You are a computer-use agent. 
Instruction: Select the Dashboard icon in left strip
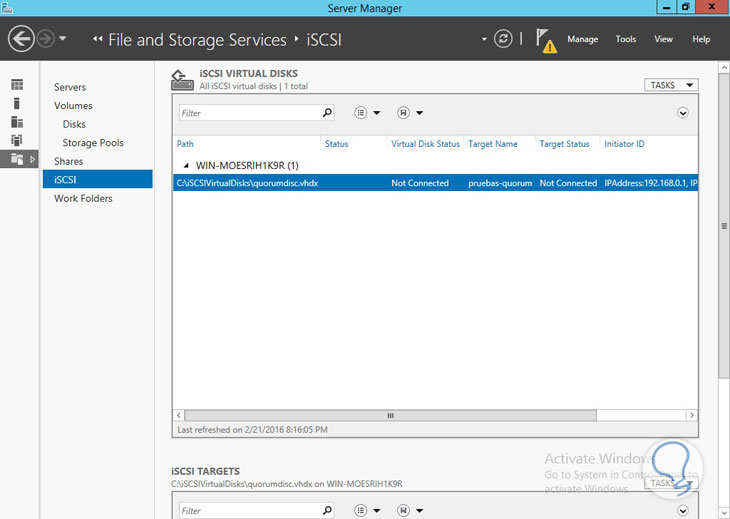(17, 85)
